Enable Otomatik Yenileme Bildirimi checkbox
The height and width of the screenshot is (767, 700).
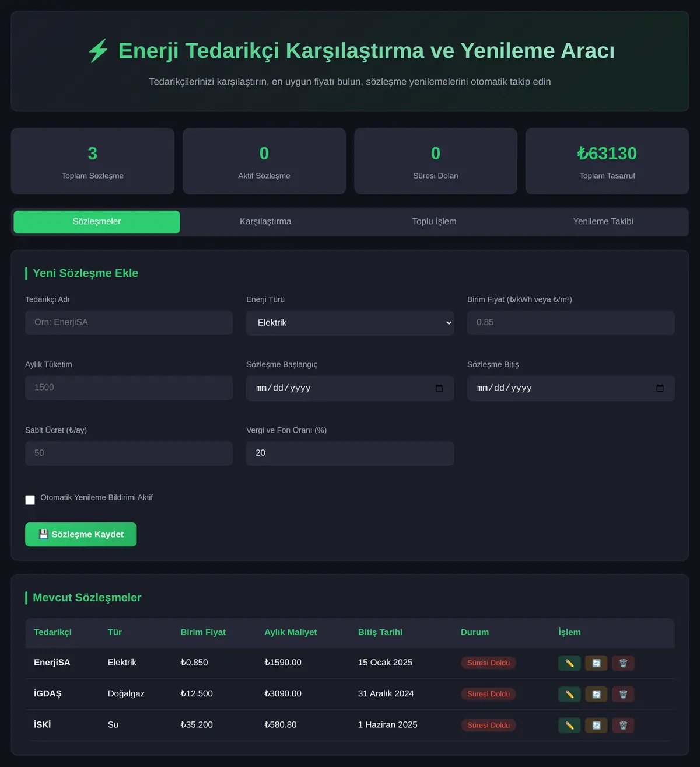point(30,500)
